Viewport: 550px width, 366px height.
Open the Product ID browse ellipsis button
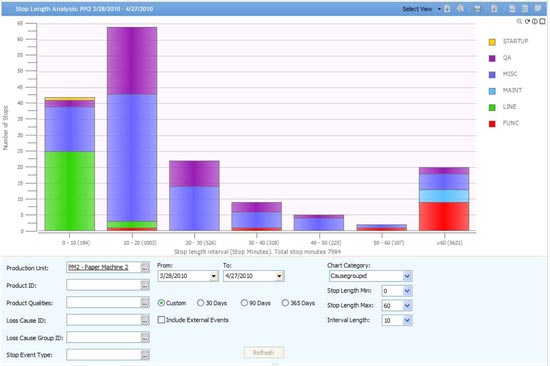tap(145, 285)
